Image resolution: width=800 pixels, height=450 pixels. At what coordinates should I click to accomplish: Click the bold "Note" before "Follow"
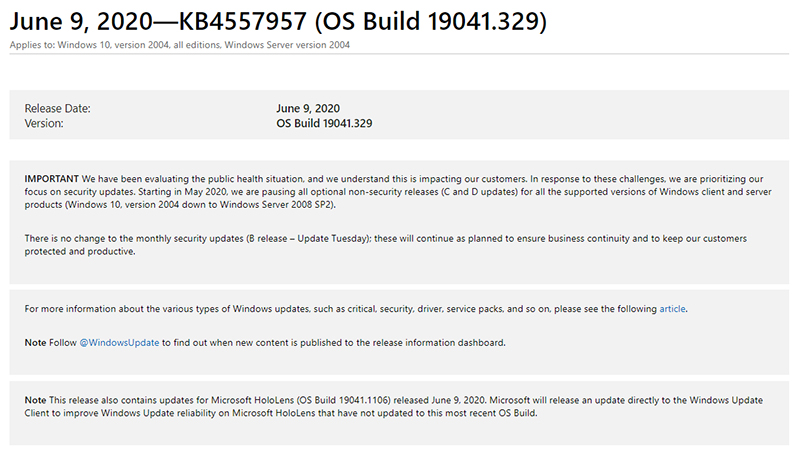coord(35,342)
